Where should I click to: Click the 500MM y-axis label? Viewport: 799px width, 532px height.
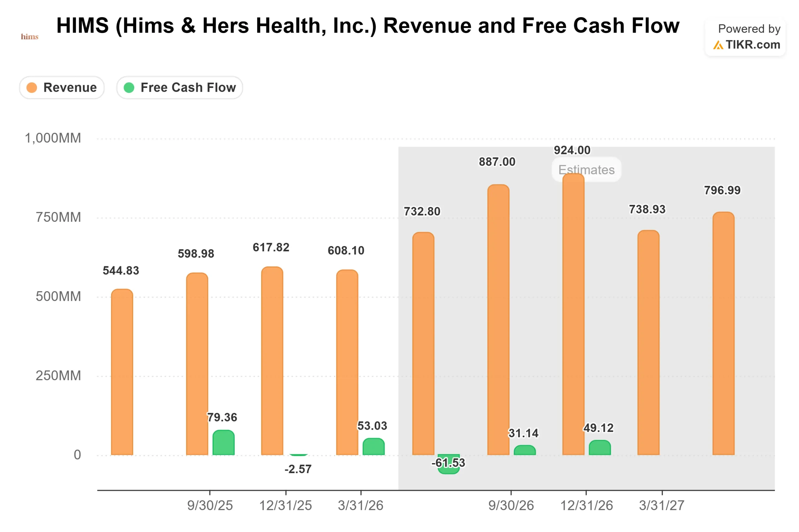click(58, 297)
